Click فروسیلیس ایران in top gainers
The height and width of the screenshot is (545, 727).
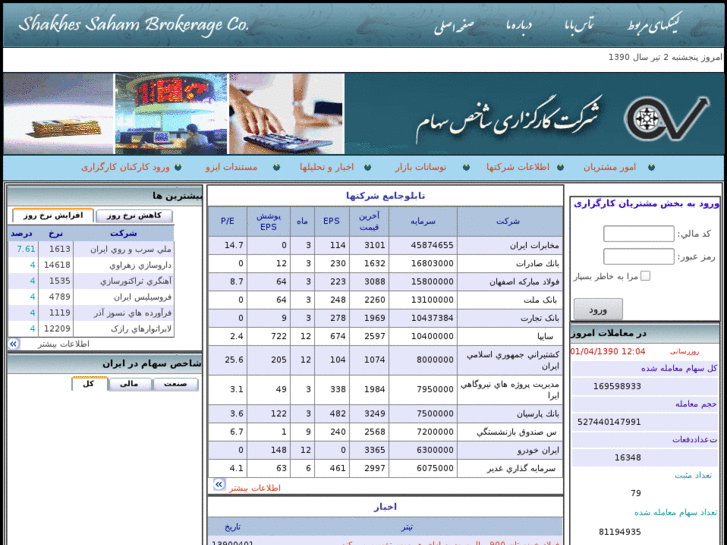click(143, 297)
